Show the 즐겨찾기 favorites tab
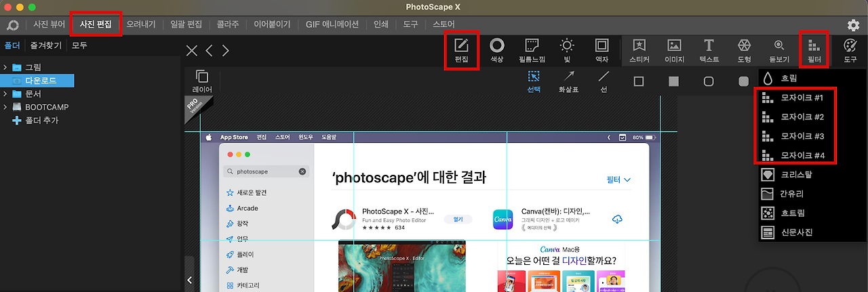Viewport: 868px width, 292px height. pyautogui.click(x=45, y=46)
